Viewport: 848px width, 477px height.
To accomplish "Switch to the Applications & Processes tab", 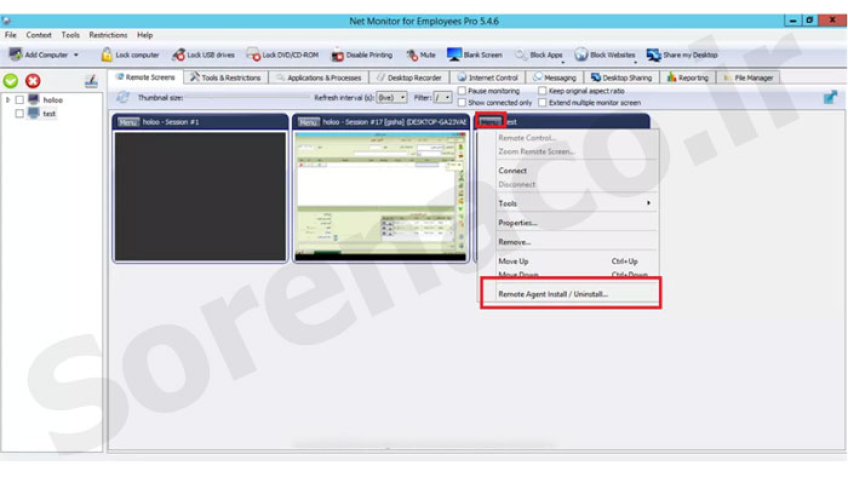I will click(x=319, y=77).
